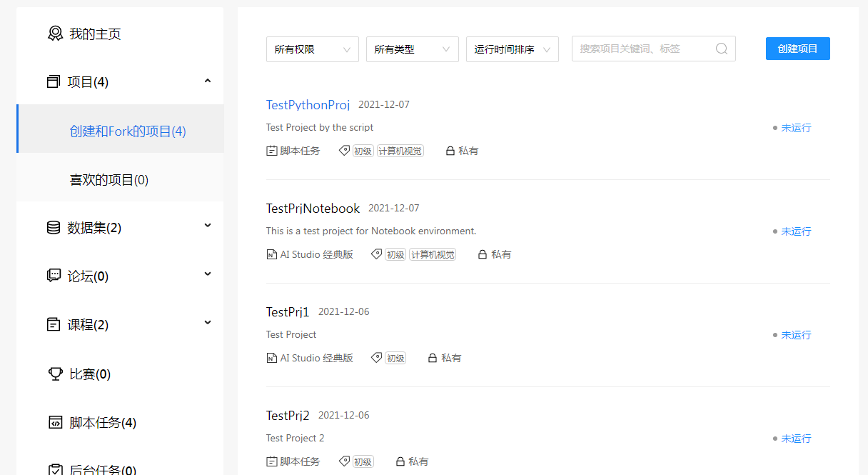Click 初级 tag in TestPrj1 row
The width and height of the screenshot is (868, 475).
pyautogui.click(x=395, y=358)
